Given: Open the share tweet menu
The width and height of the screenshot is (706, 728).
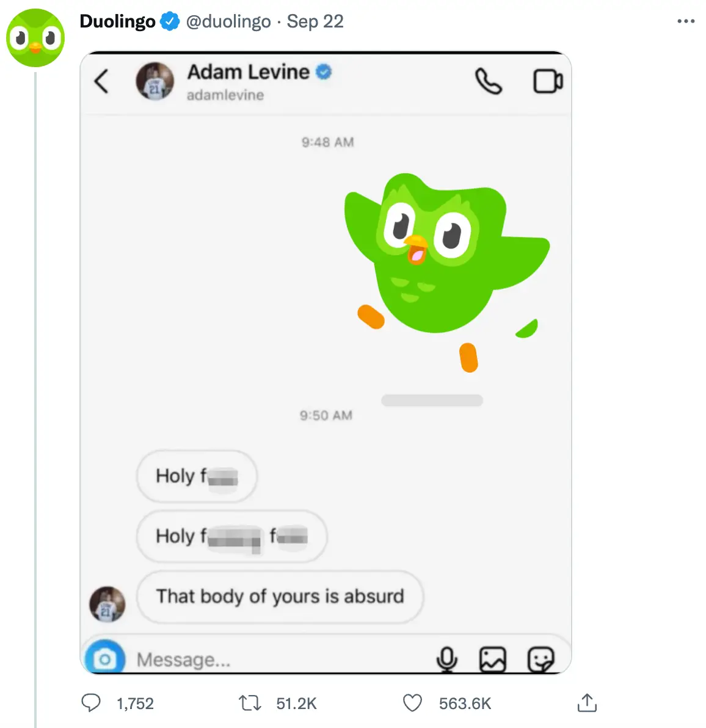Looking at the screenshot, I should click(587, 703).
